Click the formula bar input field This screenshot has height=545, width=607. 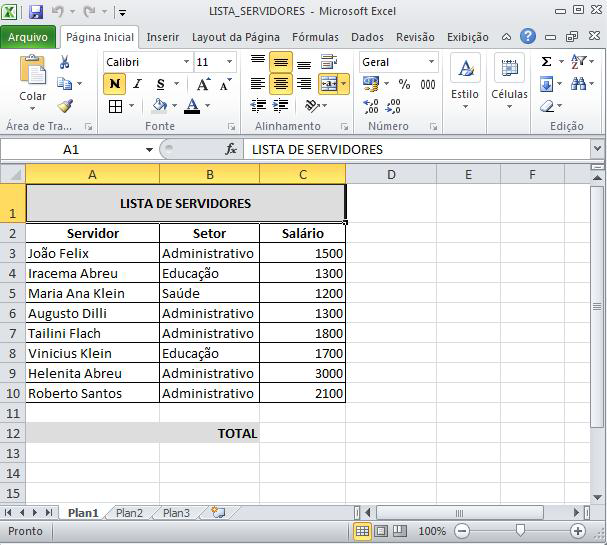click(417, 149)
